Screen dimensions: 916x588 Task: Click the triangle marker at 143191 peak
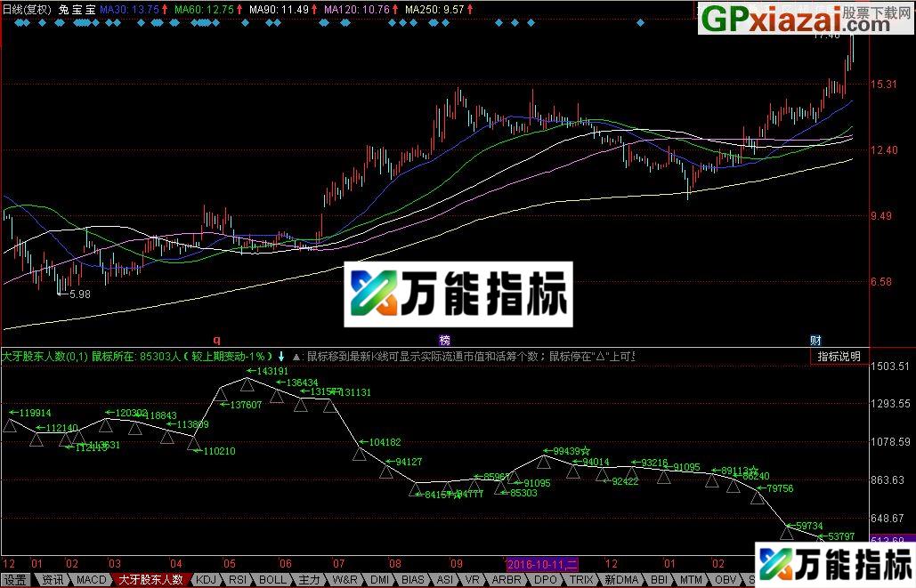point(248,383)
